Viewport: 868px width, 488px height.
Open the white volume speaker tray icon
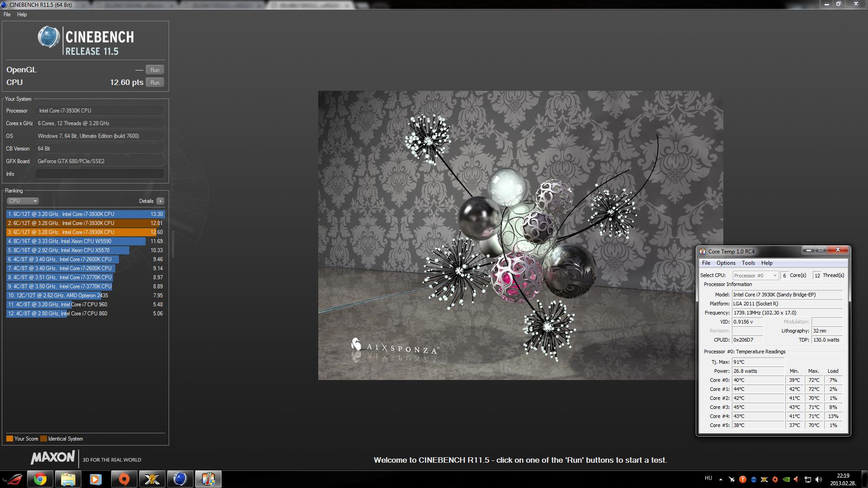coord(818,479)
